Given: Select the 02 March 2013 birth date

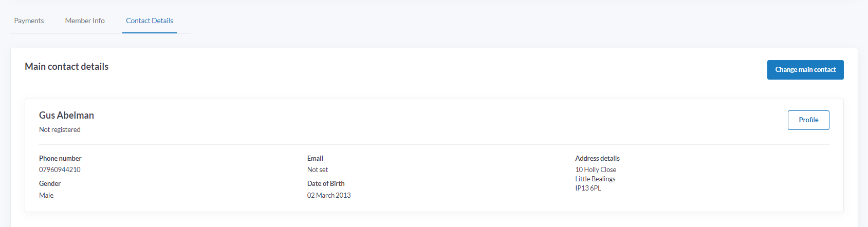Looking at the screenshot, I should pos(329,196).
